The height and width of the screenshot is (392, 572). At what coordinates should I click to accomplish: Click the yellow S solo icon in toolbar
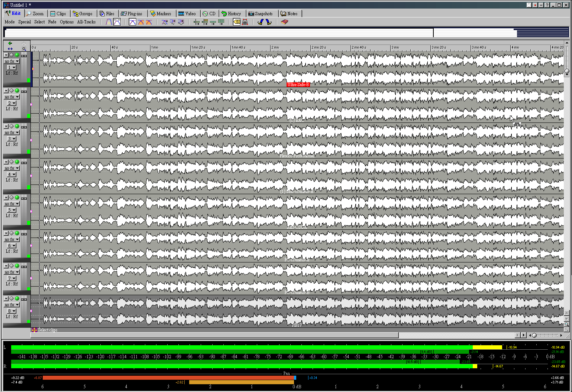[236, 22]
